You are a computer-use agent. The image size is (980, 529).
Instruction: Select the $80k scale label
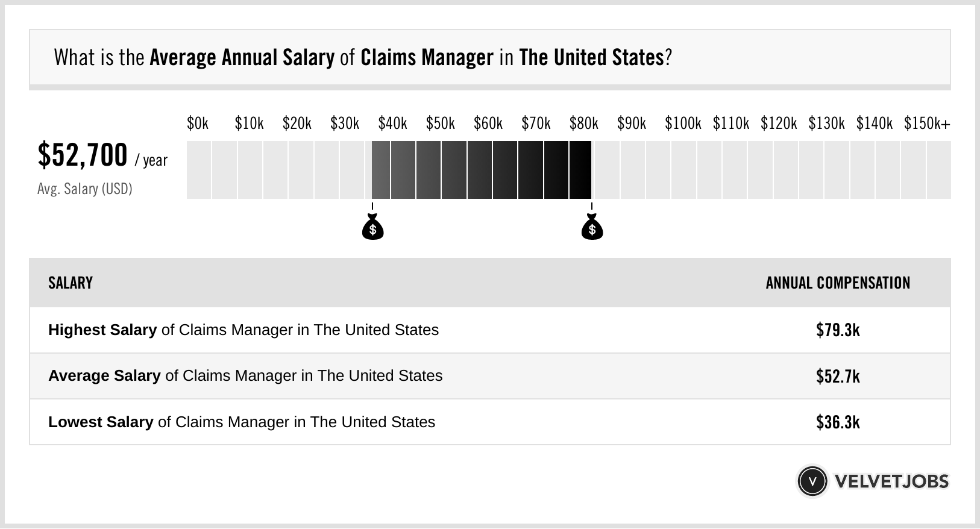[583, 124]
